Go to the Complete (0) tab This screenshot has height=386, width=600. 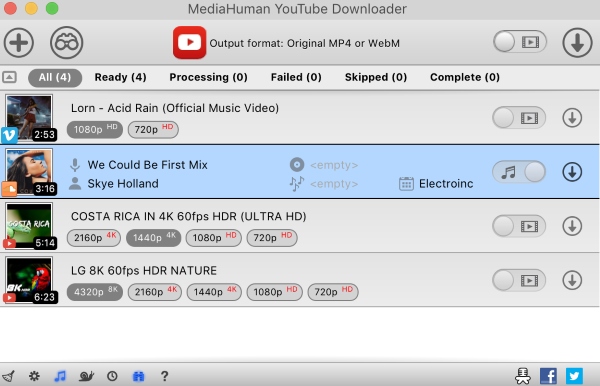click(x=465, y=77)
